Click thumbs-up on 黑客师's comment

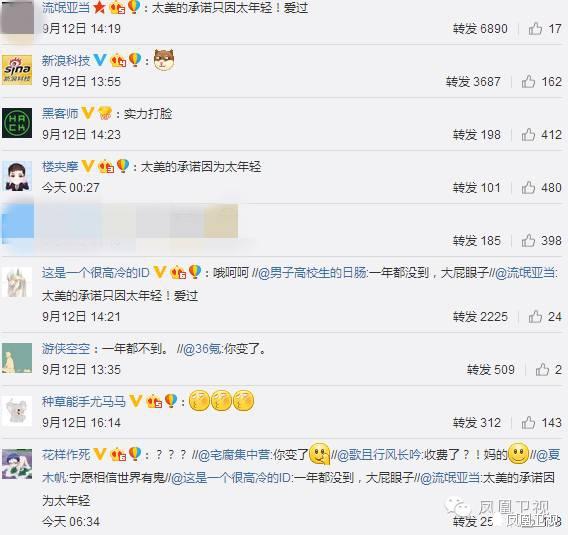(x=529, y=134)
